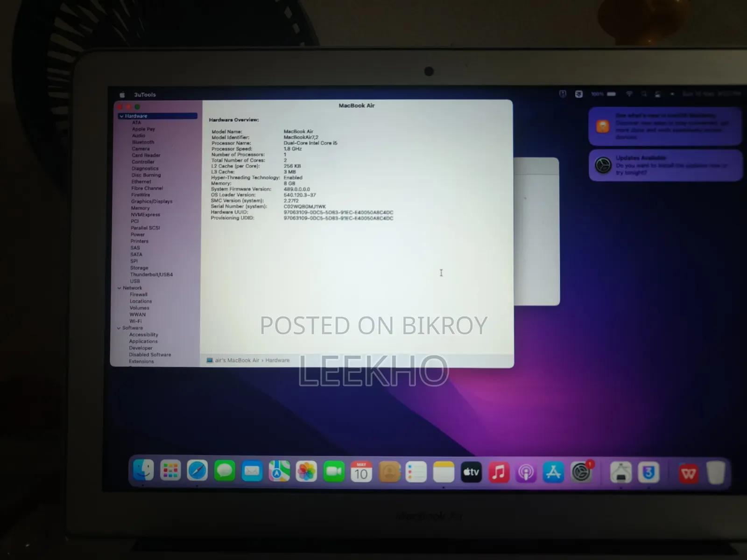The width and height of the screenshot is (747, 560).
Task: Select USB in the sidebar
Action: pos(135,281)
